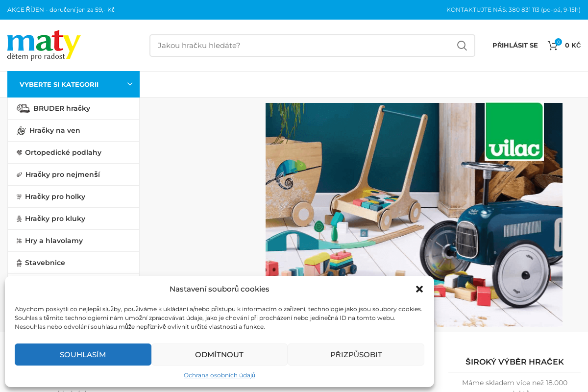This screenshot has height=392, width=588.
Task: Click chevron arrow on category menu header
Action: point(130,84)
